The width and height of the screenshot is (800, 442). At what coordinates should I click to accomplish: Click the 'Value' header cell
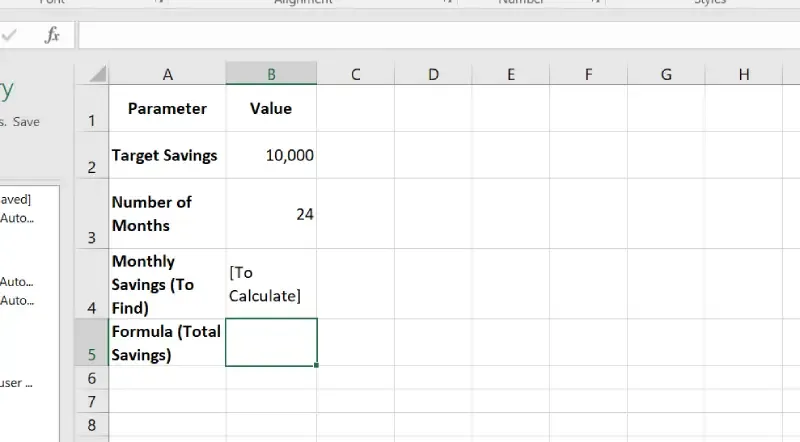point(271,108)
